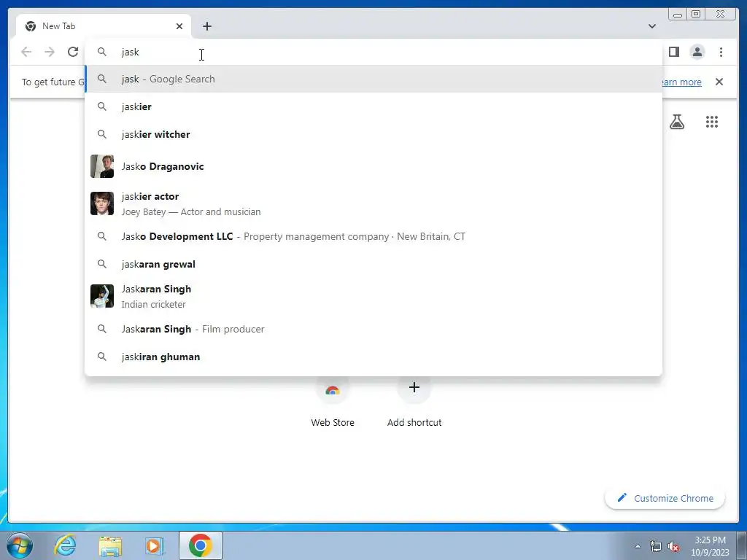Choose the 'jaskaran grewal' suggestion
Image resolution: width=747 pixels, height=560 pixels.
point(373,264)
